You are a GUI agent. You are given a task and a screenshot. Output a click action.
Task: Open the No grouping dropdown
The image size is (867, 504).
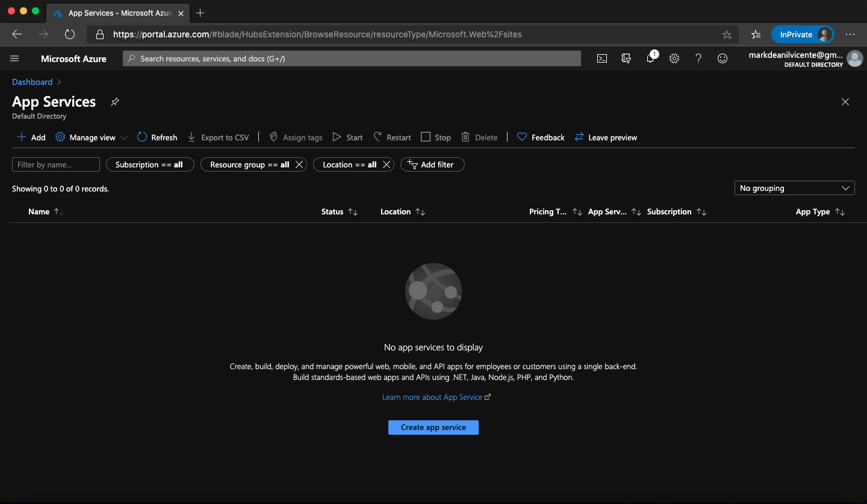[795, 188]
